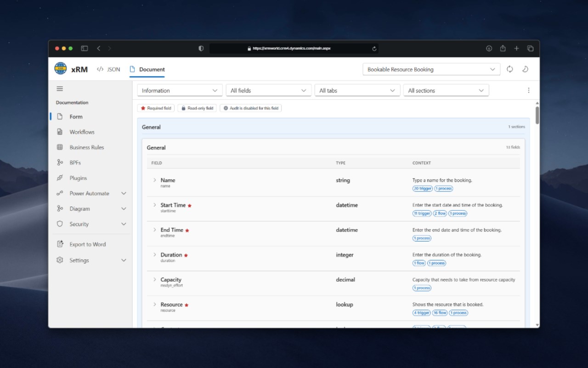The width and height of the screenshot is (588, 368).
Task: Click the 11 trigger badge for Start Time
Action: 422,213
